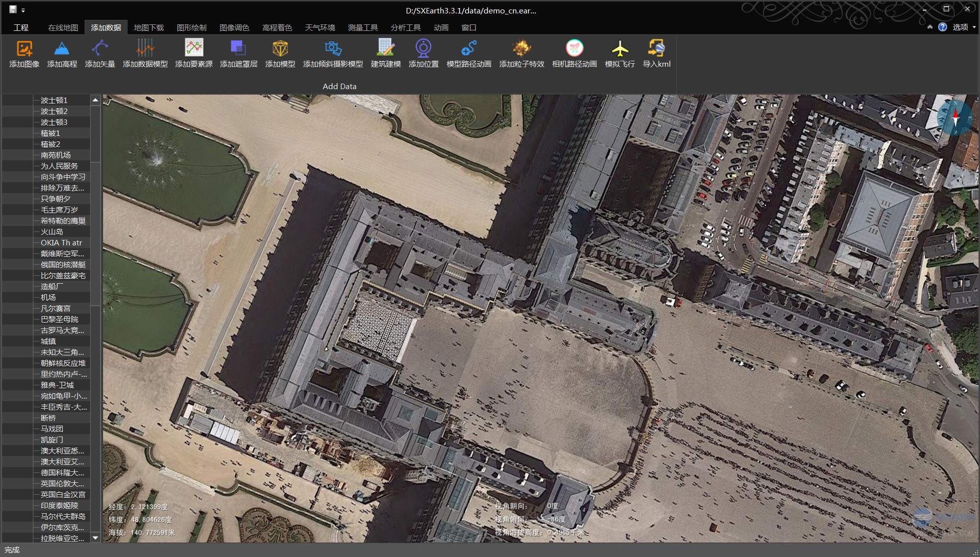
Task: Click the save icon in the title bar
Action: 13,9
